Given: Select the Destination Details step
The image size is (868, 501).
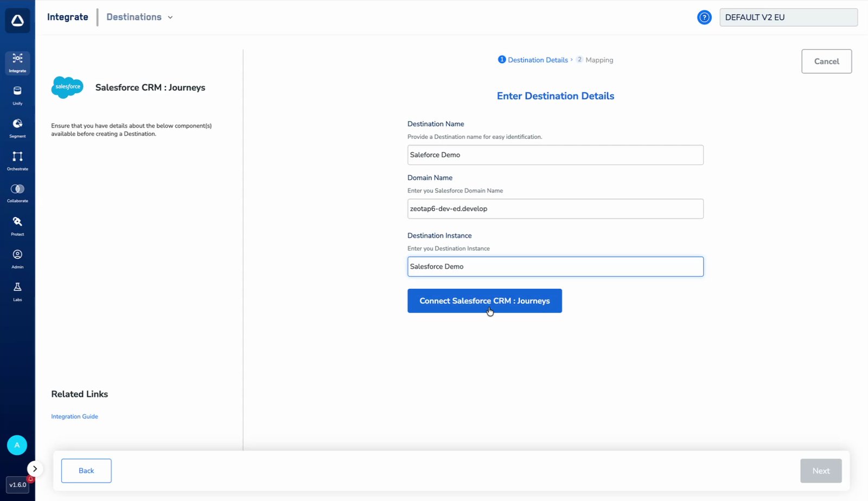Looking at the screenshot, I should pos(533,60).
